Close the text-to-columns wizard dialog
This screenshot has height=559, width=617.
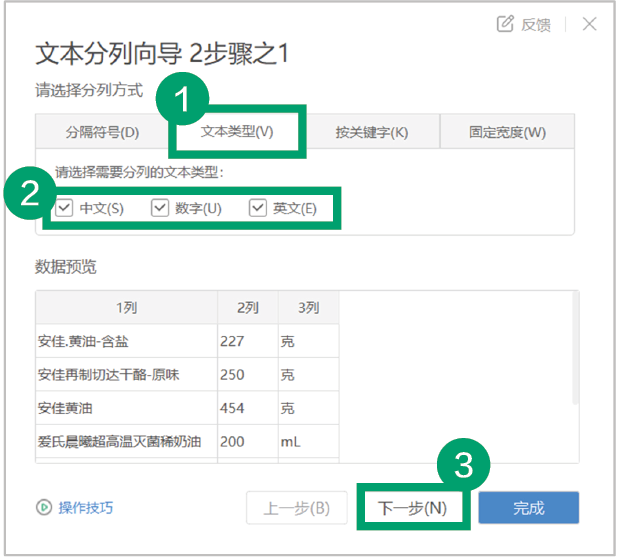(x=589, y=24)
